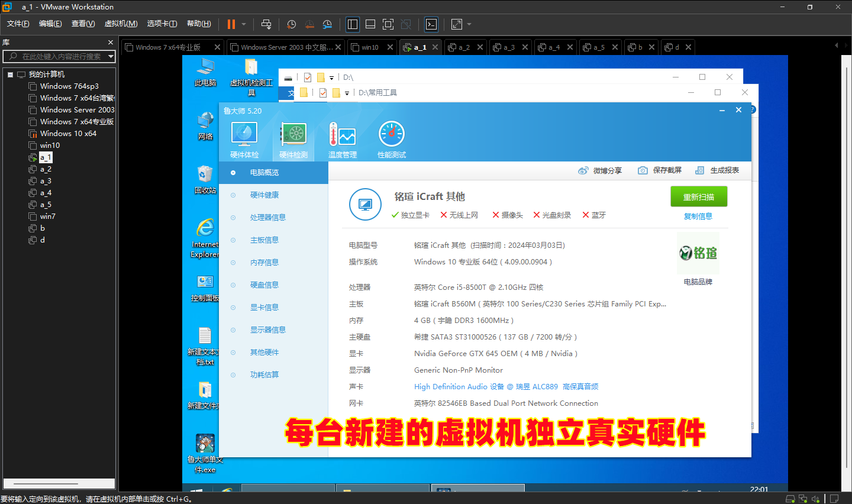The image size is (852, 504).
Task: Enter full screen mode from toolbar
Action: [x=388, y=24]
